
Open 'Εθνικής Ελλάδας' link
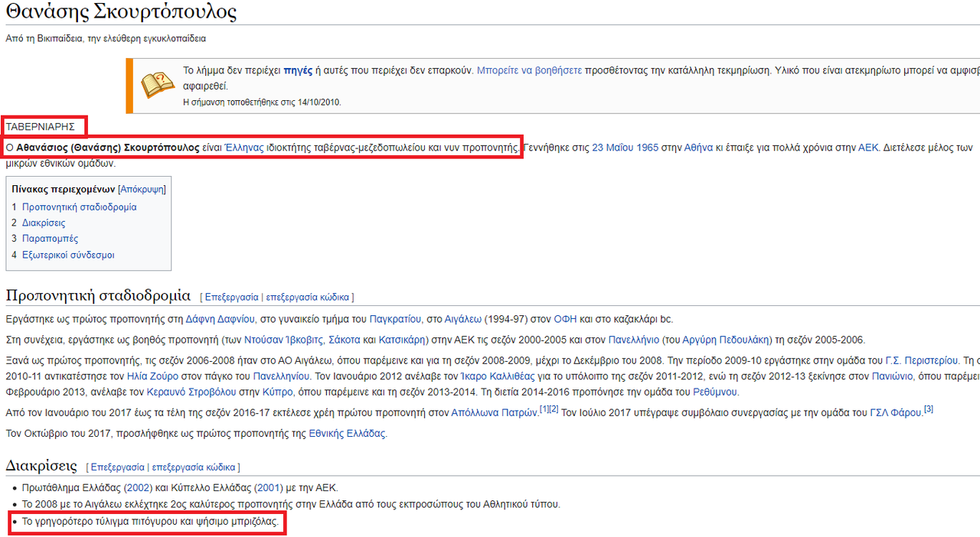pos(347,433)
